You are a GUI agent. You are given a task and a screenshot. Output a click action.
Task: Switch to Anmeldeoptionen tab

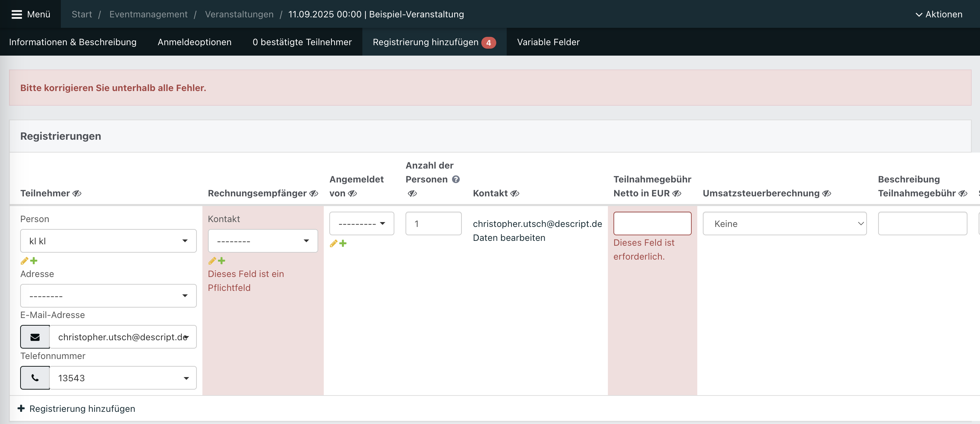194,42
